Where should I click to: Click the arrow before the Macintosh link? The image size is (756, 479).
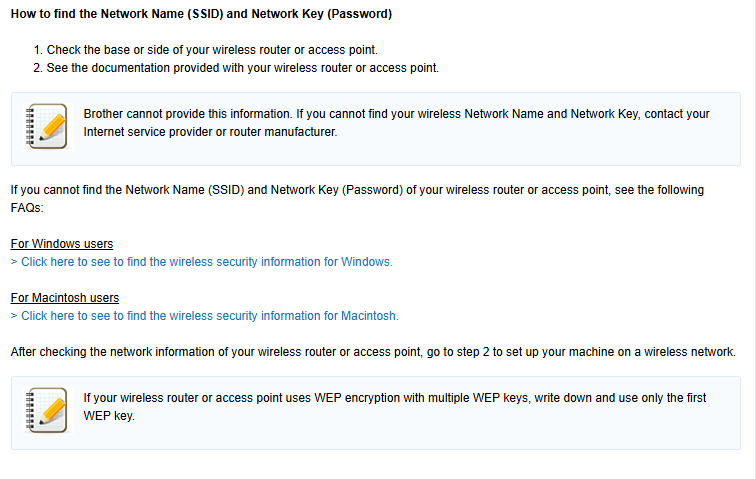[14, 316]
